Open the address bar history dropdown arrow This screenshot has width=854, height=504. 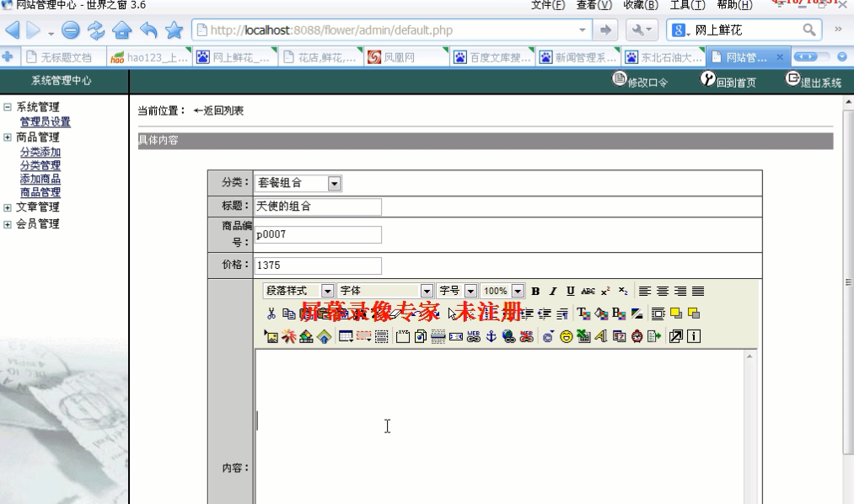point(583,30)
